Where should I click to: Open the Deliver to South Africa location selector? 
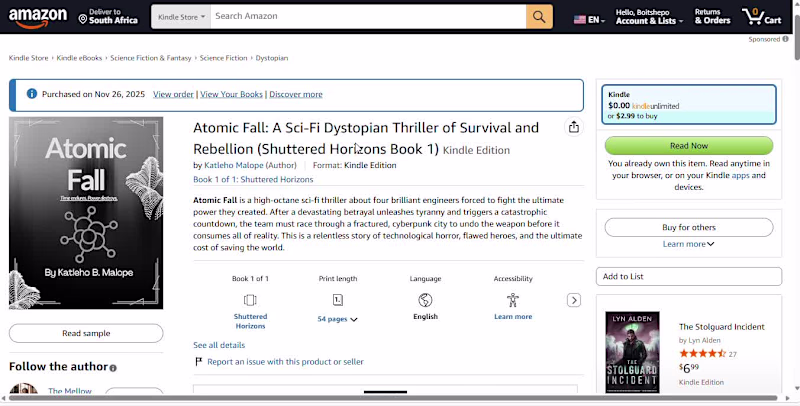pyautogui.click(x=108, y=16)
